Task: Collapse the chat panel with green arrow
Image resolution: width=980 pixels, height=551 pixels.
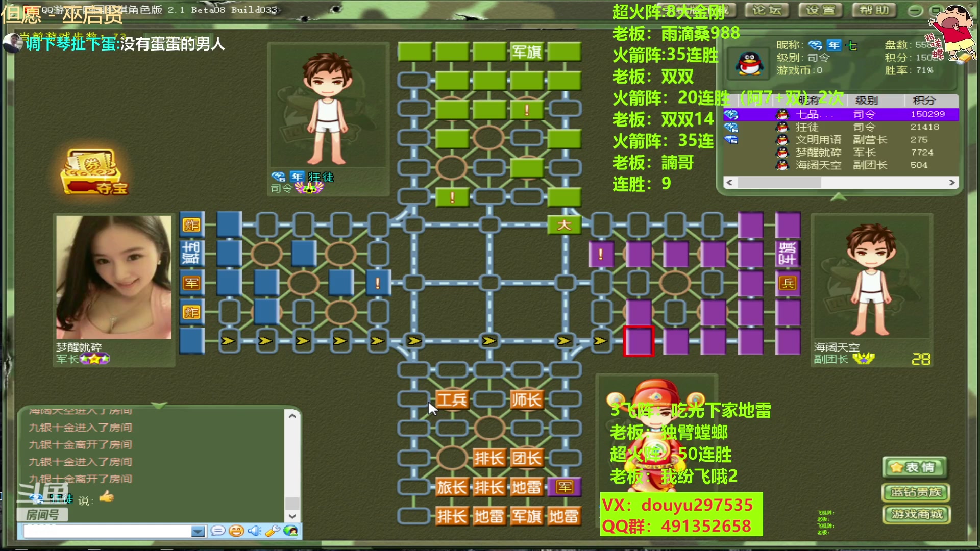Action: (x=159, y=406)
